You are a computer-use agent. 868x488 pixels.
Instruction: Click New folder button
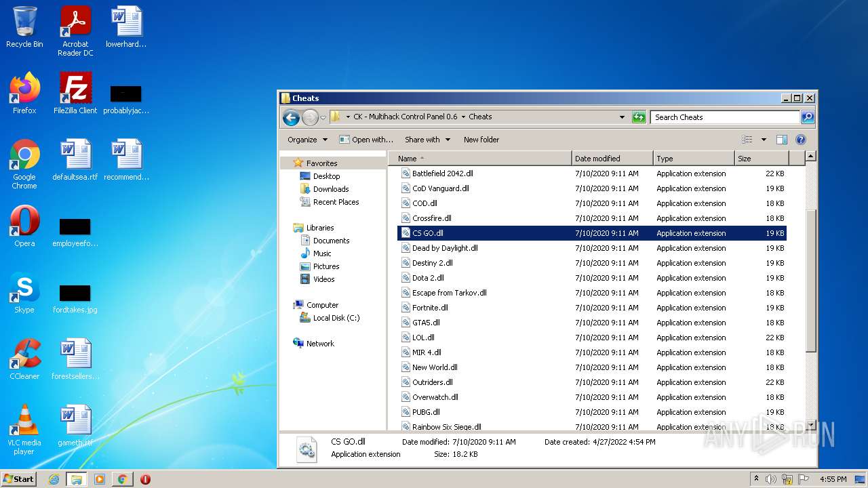[481, 140]
